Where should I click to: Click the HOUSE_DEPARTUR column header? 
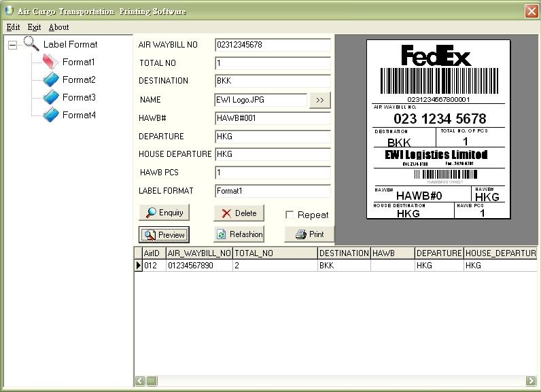(x=500, y=253)
